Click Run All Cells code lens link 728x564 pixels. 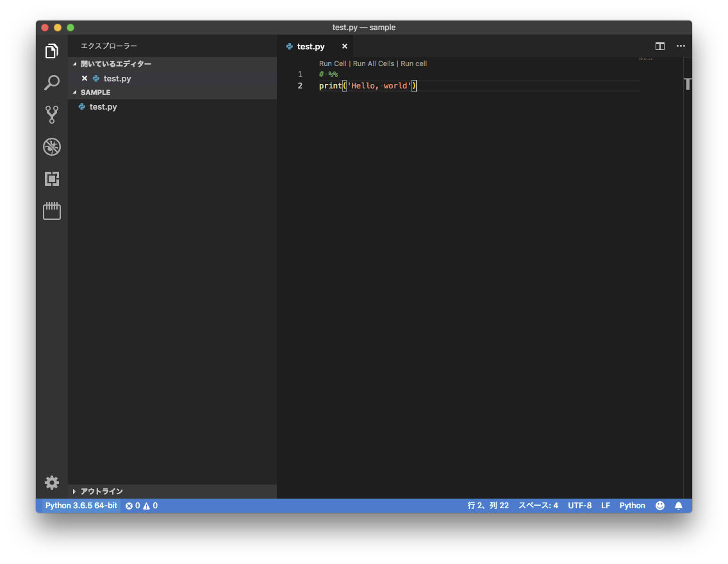(373, 63)
